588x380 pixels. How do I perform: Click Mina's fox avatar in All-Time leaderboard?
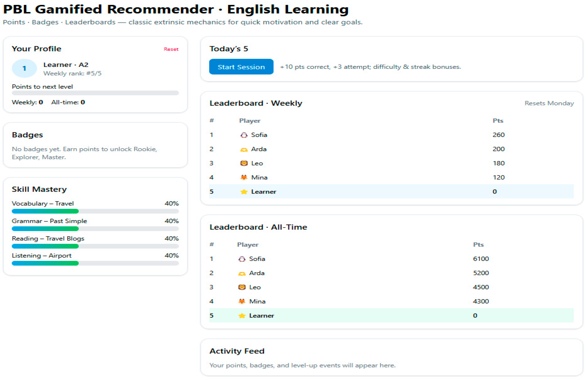[x=242, y=301]
